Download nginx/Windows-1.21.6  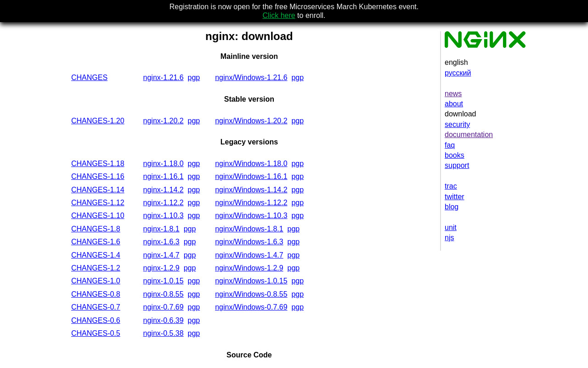(251, 78)
